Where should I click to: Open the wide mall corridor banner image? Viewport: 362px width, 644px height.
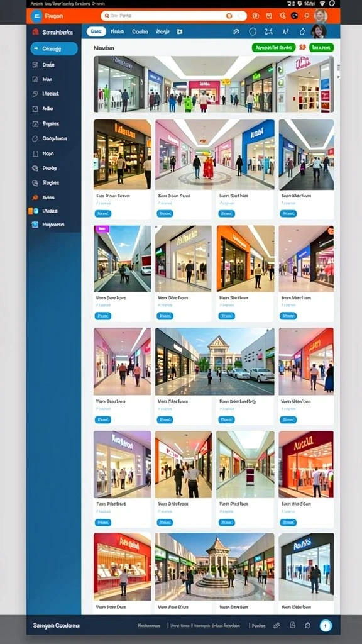[x=214, y=84]
